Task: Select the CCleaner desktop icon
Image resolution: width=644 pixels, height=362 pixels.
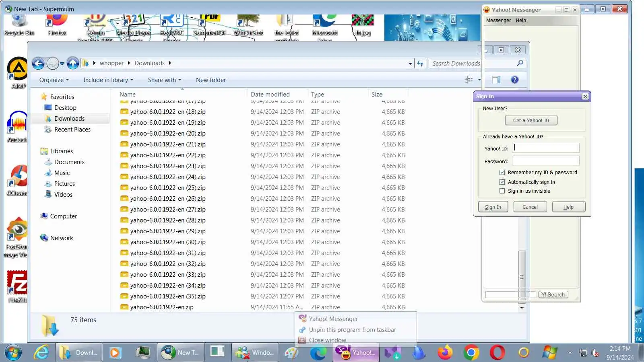Action: coord(17,181)
